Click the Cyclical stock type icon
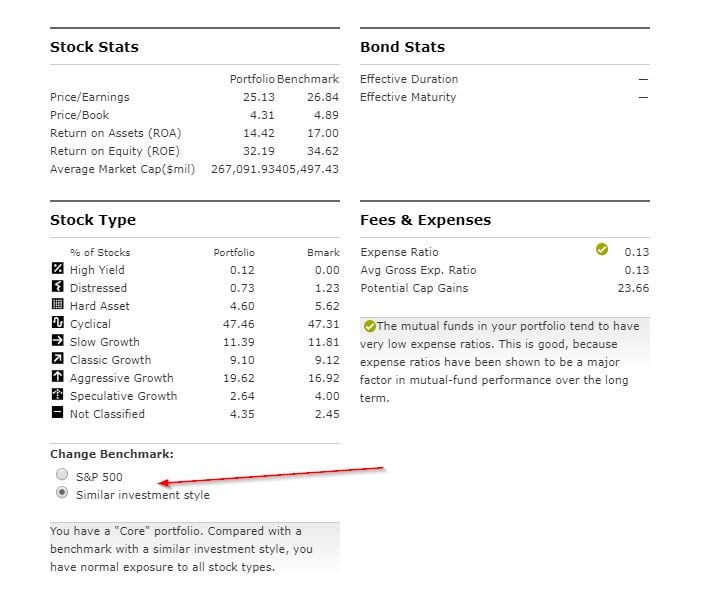This screenshot has width=707, height=611. (x=57, y=323)
